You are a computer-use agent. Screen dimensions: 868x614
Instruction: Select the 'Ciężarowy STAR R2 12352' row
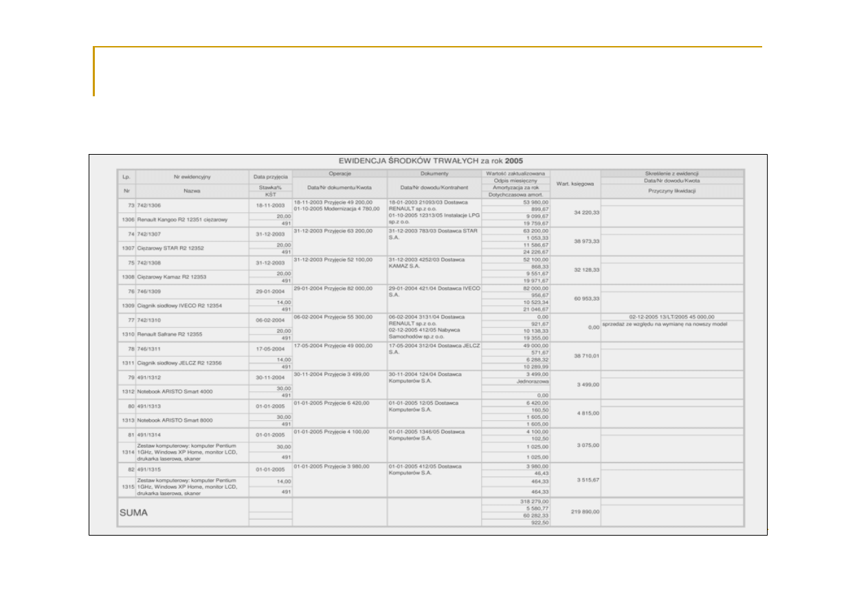click(169, 248)
